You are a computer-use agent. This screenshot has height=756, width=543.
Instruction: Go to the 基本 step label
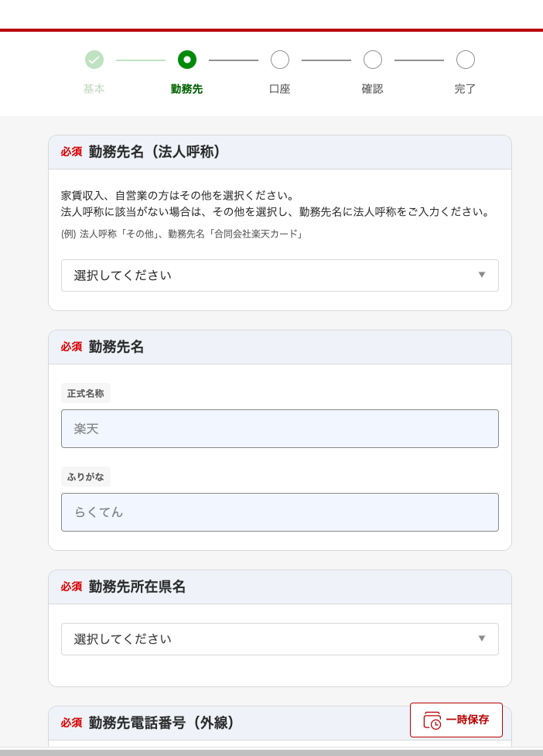[x=94, y=89]
